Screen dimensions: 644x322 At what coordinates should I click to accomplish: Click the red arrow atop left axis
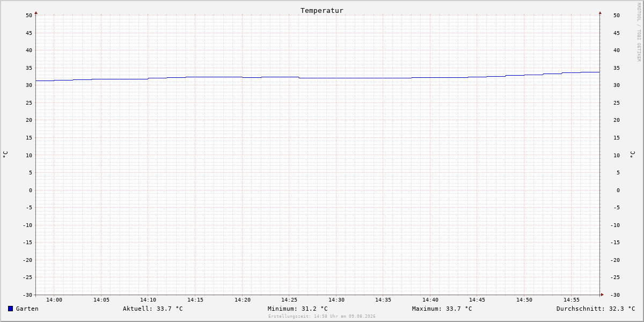(36, 12)
